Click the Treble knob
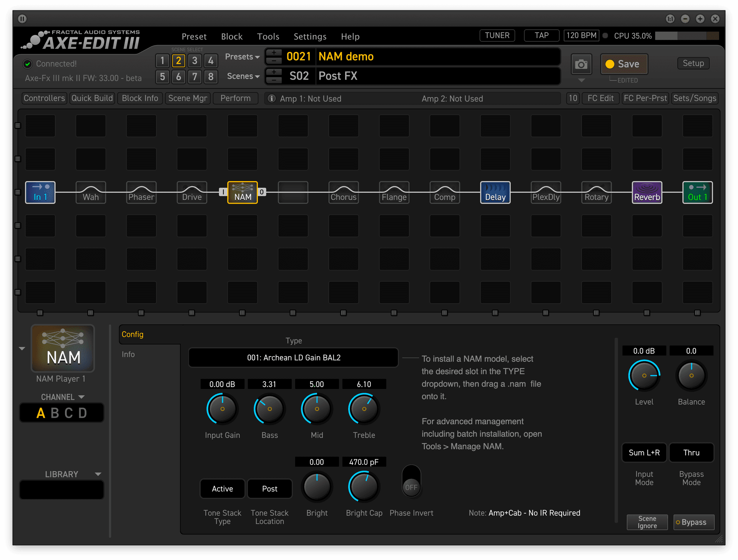 coord(364,409)
